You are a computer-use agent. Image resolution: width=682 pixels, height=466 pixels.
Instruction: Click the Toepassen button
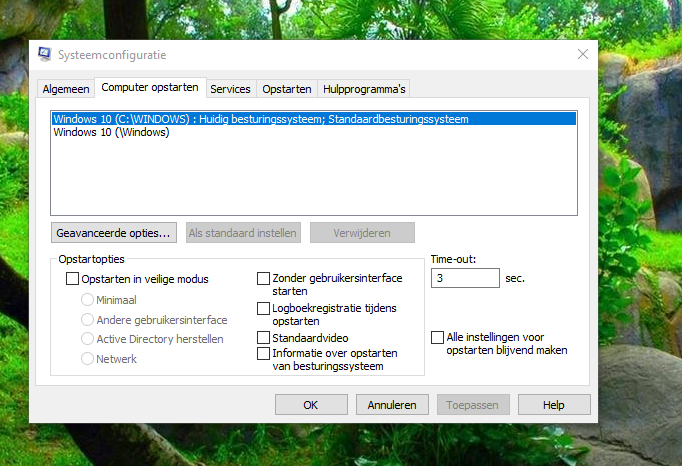473,405
